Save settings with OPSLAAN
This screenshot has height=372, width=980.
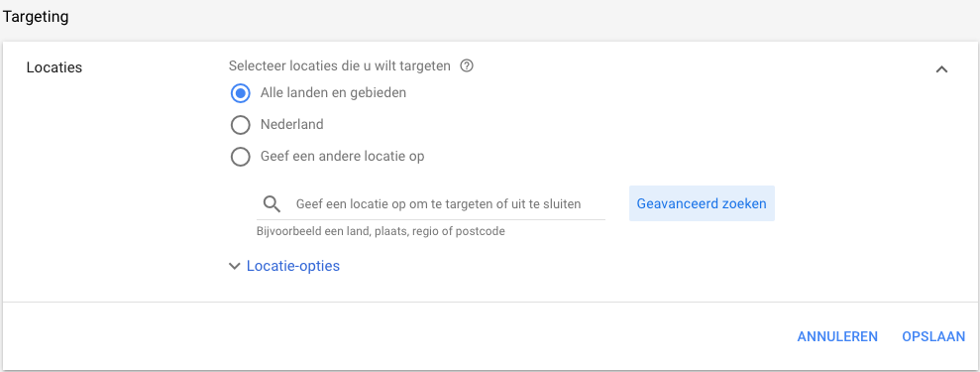click(x=933, y=336)
